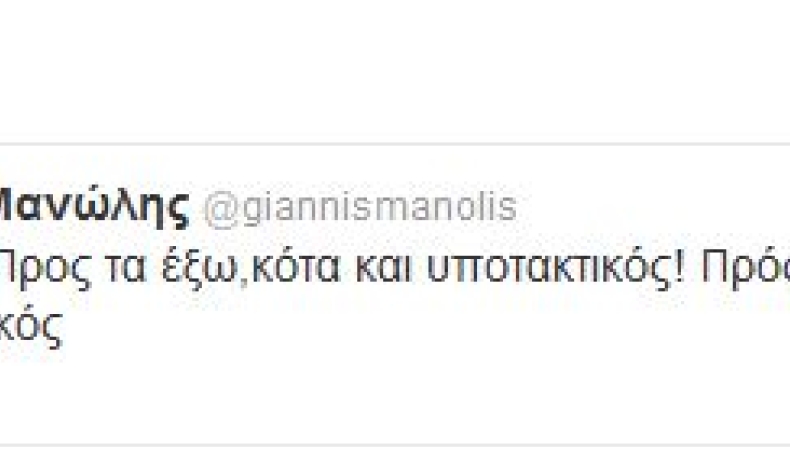Click the word κότα in the tweet
Image resolution: width=790 pixels, height=450 pixels.
[296, 268]
